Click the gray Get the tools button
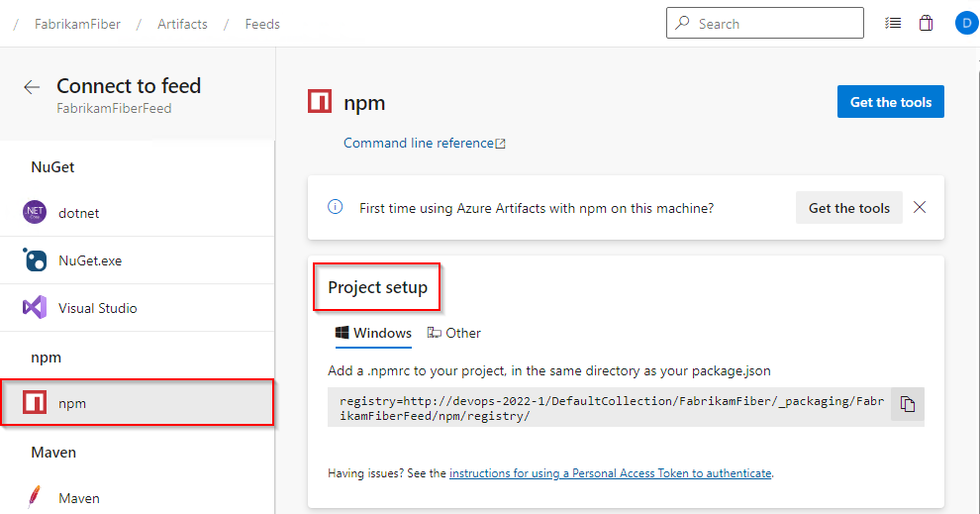 [848, 208]
